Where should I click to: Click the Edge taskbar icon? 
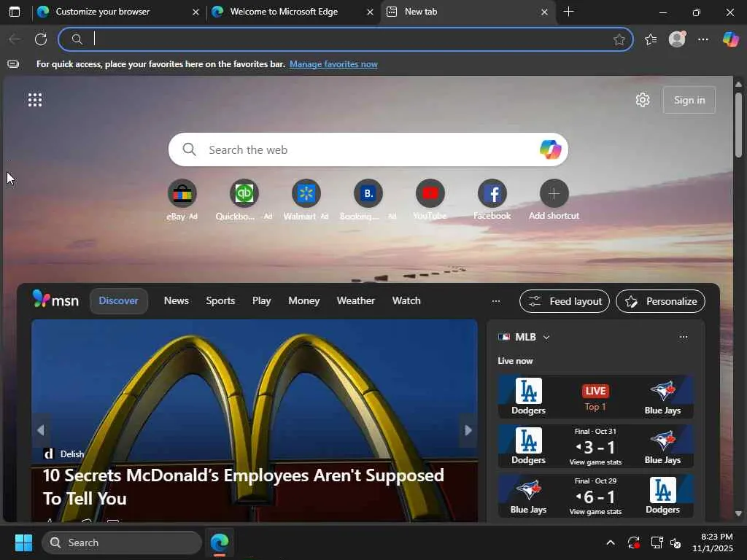[x=220, y=542]
